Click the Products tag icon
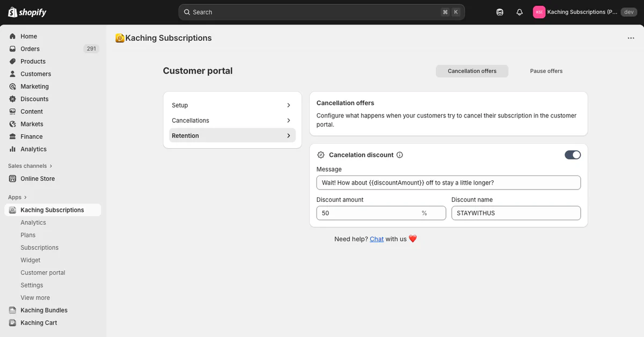Screen dimensions: 644x337 12,61
